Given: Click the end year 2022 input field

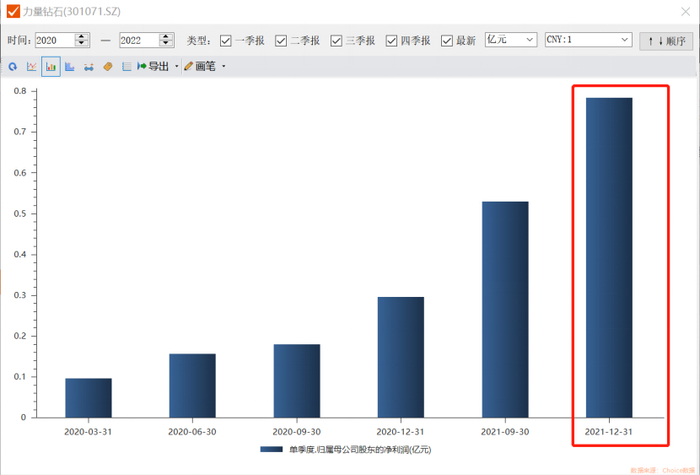Looking at the screenshot, I should 139,40.
